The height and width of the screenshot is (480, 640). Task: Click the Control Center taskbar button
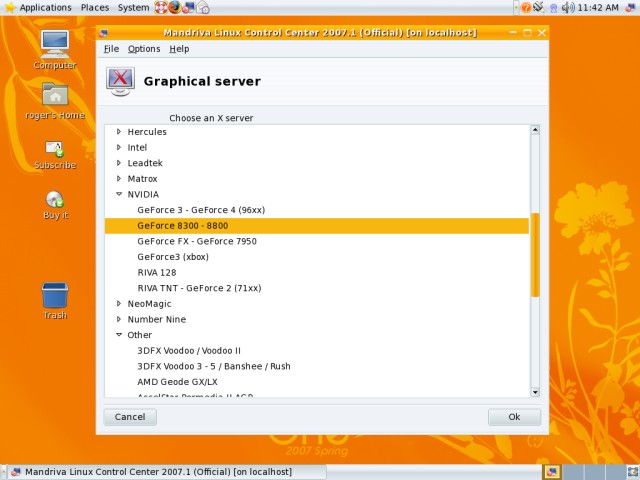[x=167, y=472]
